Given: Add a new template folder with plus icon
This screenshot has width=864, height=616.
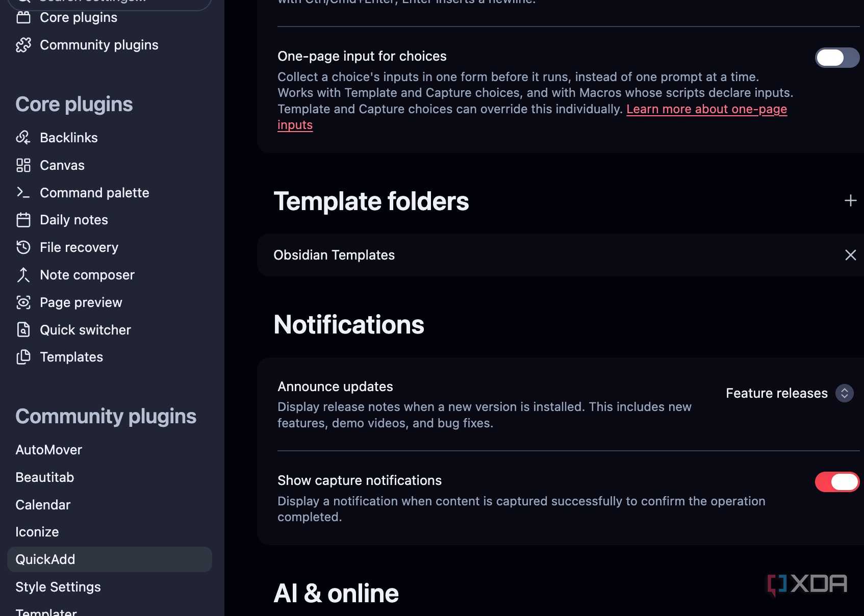Looking at the screenshot, I should click(850, 200).
